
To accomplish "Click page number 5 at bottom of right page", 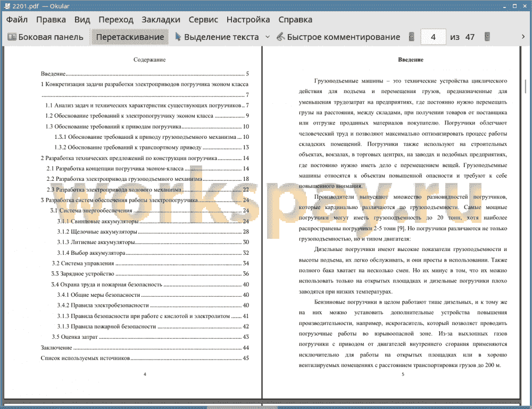I will click(x=403, y=374).
